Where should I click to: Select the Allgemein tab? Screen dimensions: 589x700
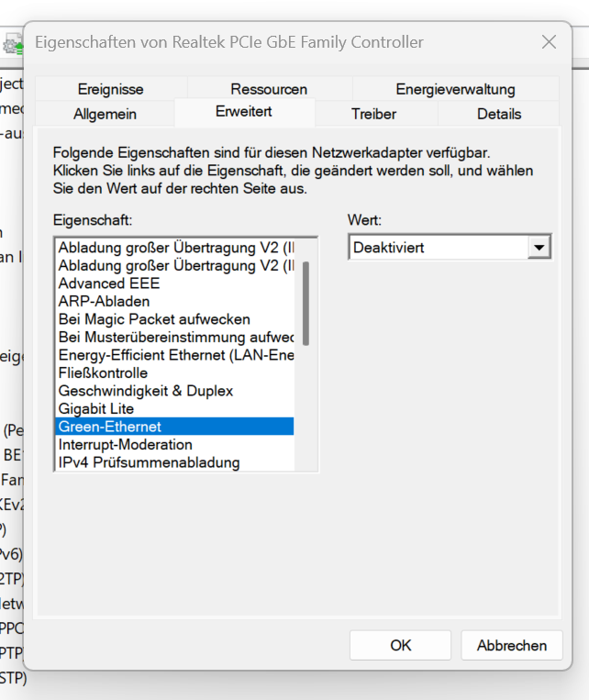[x=105, y=114]
